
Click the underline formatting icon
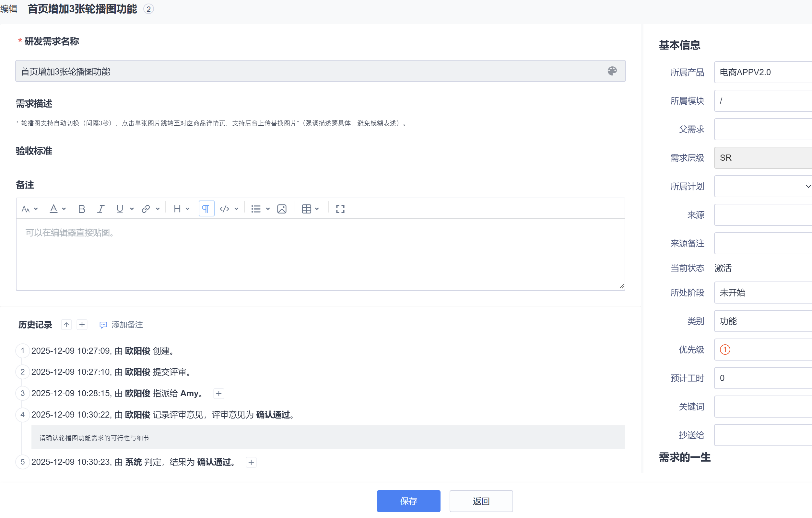click(120, 209)
